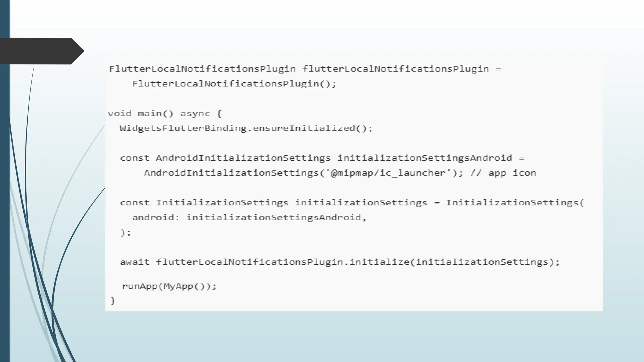
Task: Click 'initializationSettingsAndroid =' on the const line
Action: click(431, 158)
